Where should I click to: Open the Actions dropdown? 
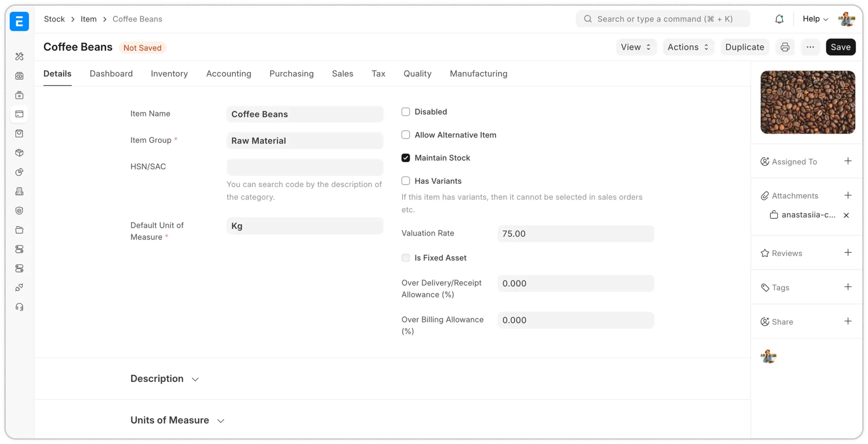[x=688, y=47]
